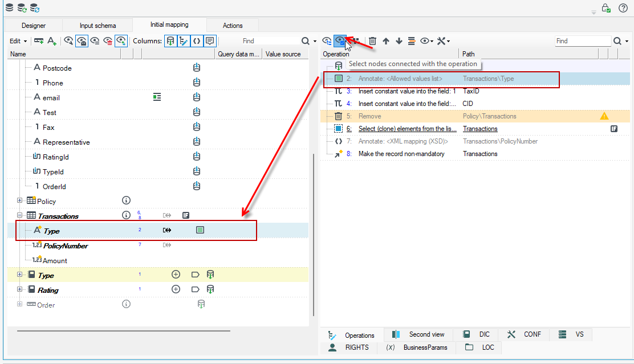The height and width of the screenshot is (364, 634).
Task: Open the Input schema tab
Action: coord(98,26)
